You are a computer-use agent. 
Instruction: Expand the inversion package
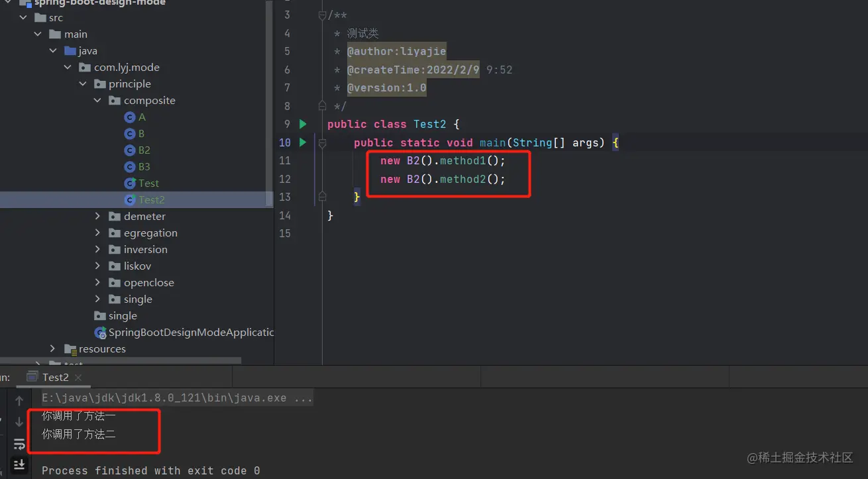pyautogui.click(x=97, y=250)
